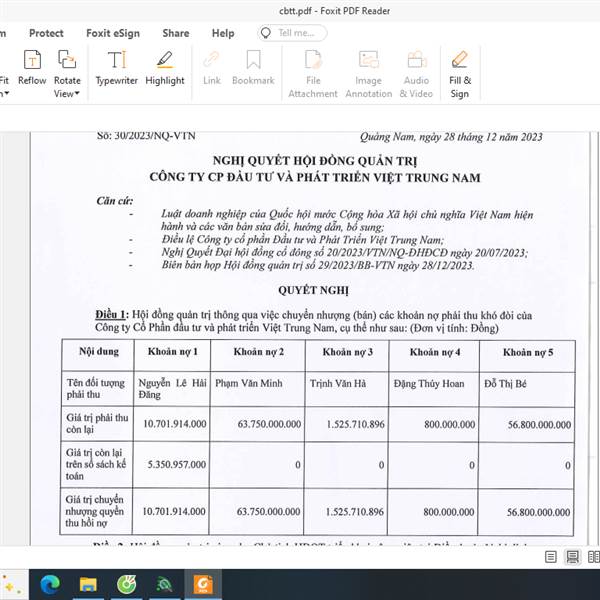Click the File Attachment icon
The height and width of the screenshot is (600, 600).
click(313, 60)
